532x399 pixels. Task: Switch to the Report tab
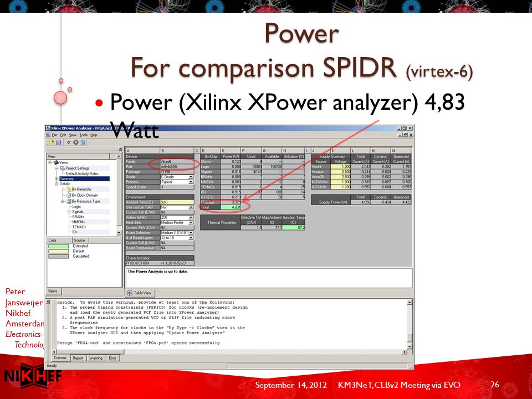[x=78, y=358]
